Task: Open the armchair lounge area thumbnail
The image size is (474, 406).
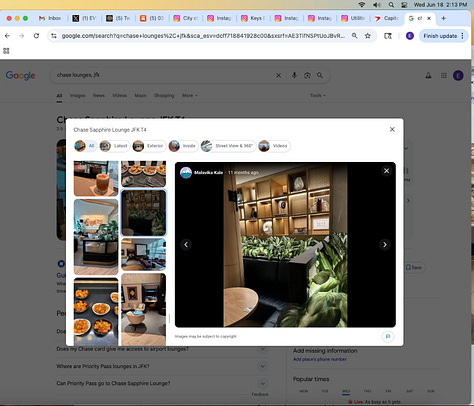Action: coord(143,309)
